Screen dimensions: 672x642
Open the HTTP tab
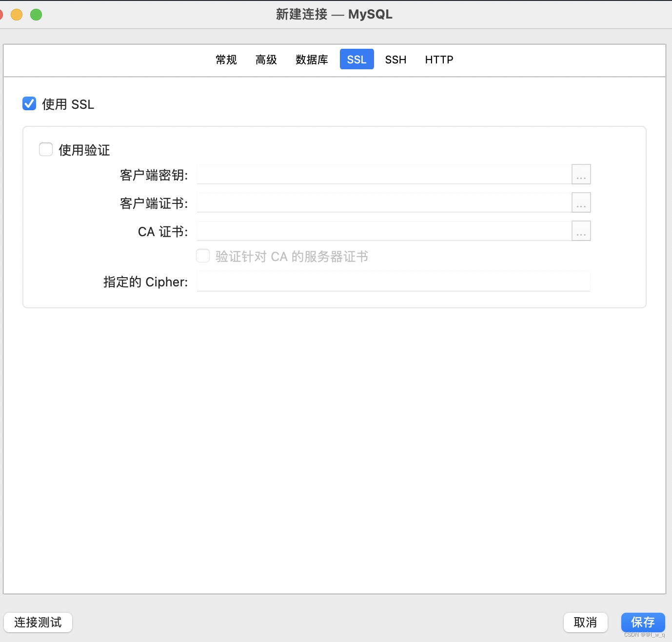[x=439, y=60]
